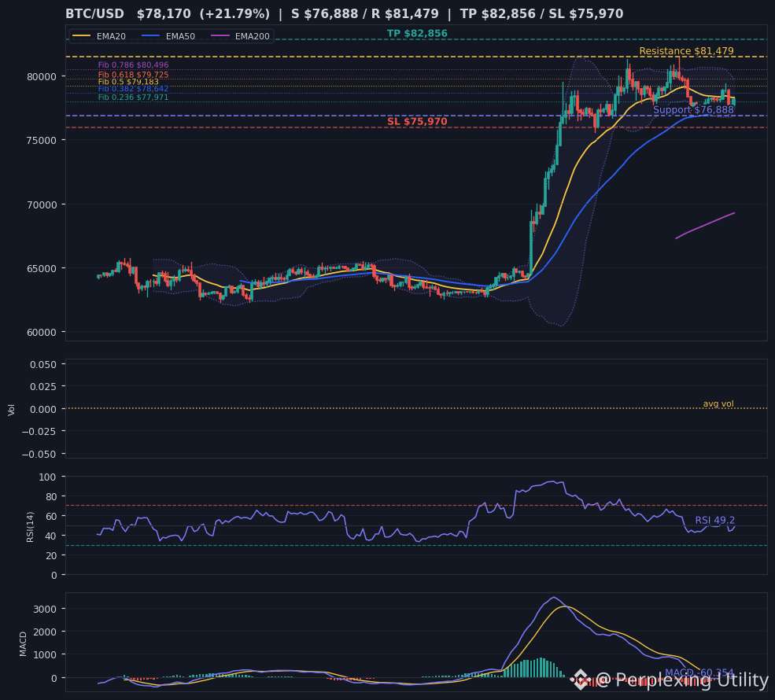Click the −0.025 volume axis tick
This screenshot has width=775, height=700.
coord(39,431)
